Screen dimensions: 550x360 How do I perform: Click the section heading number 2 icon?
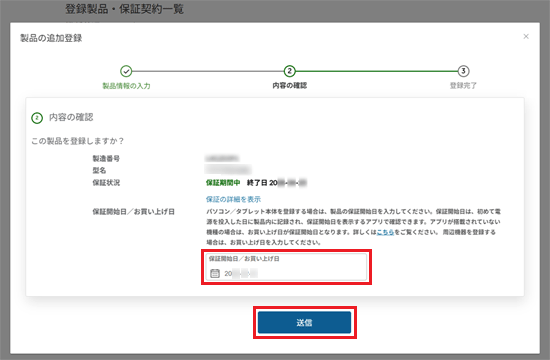37,118
